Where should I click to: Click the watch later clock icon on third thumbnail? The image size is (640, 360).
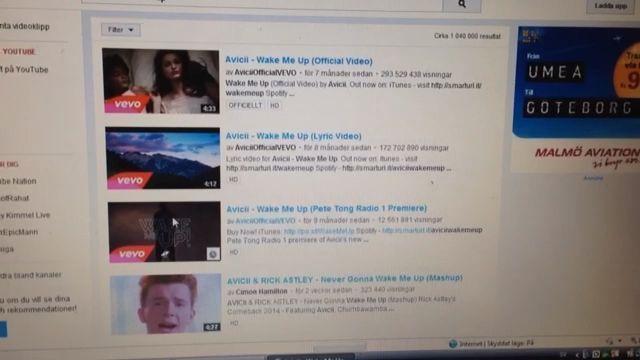click(x=213, y=254)
